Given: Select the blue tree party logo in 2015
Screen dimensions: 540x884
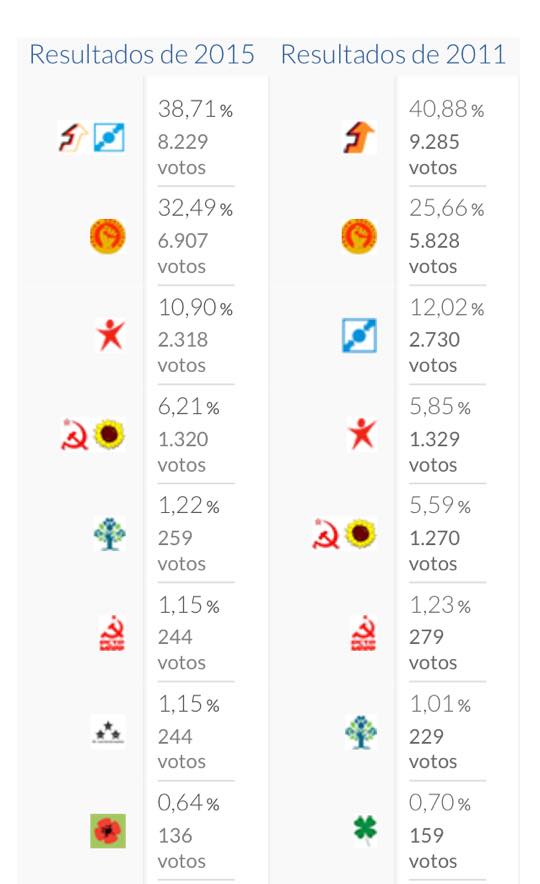Looking at the screenshot, I should point(109,534).
